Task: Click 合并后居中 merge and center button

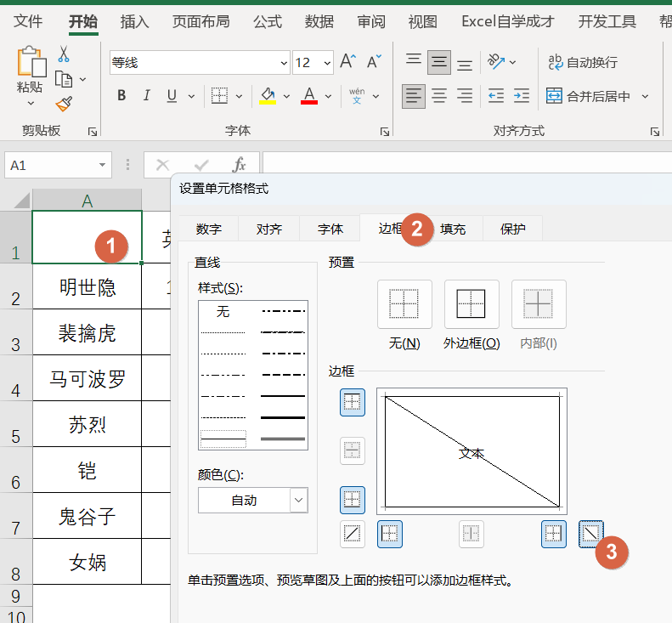Action: 589,96
